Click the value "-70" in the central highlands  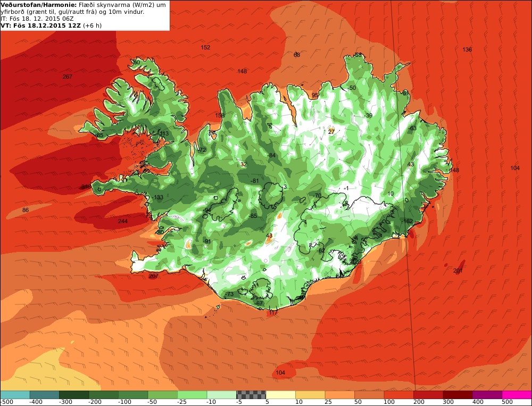coord(317,196)
